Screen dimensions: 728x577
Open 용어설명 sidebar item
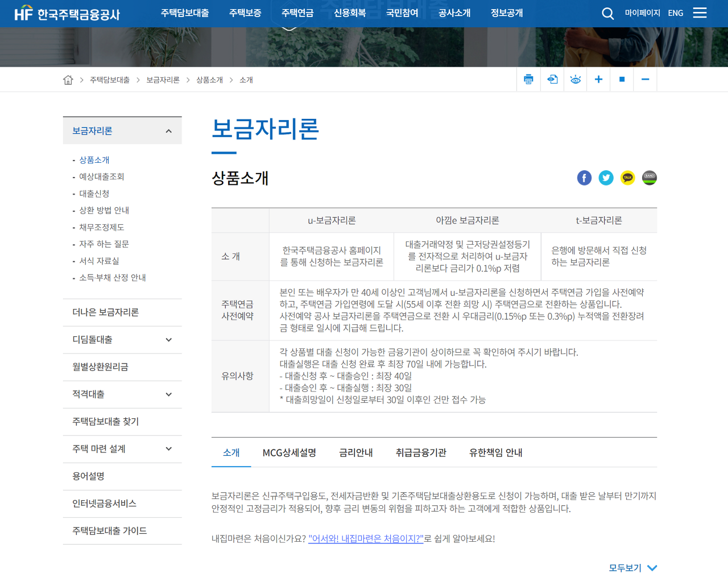pyautogui.click(x=122, y=476)
